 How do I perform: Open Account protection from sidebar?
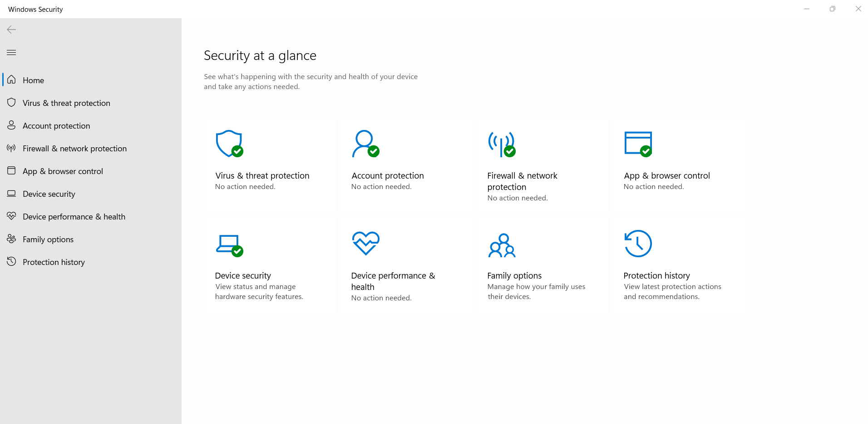pos(91,125)
